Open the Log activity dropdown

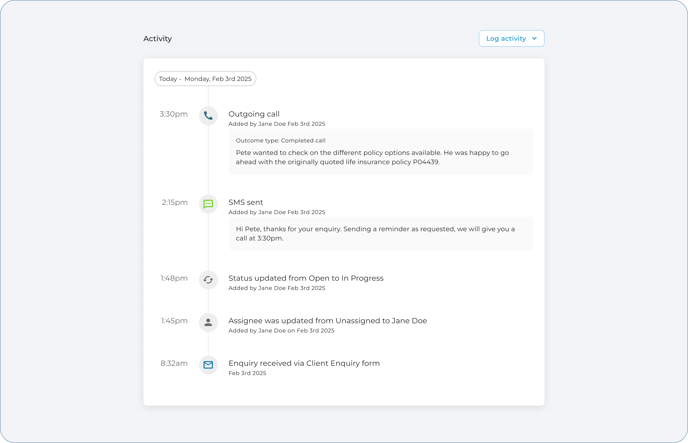[x=512, y=39]
